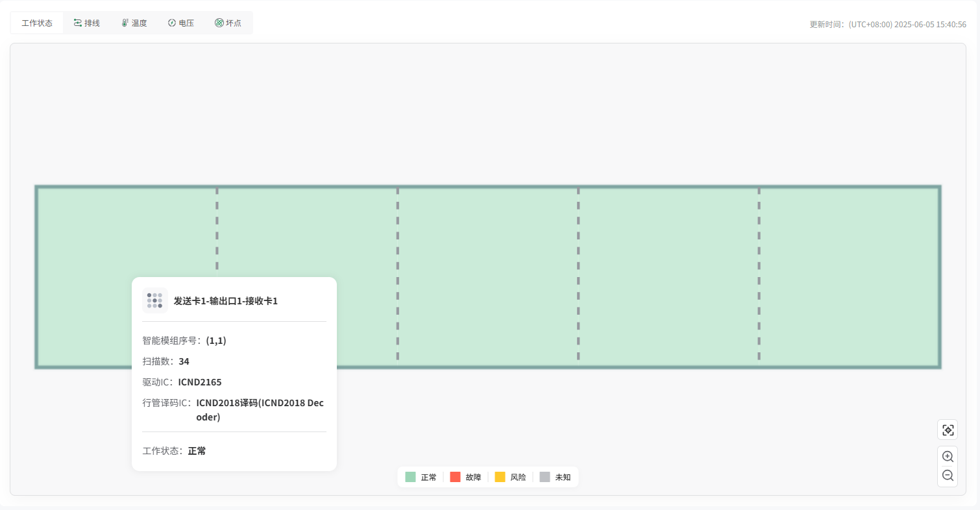Open the 电压 tab
980x510 pixels.
[x=180, y=23]
